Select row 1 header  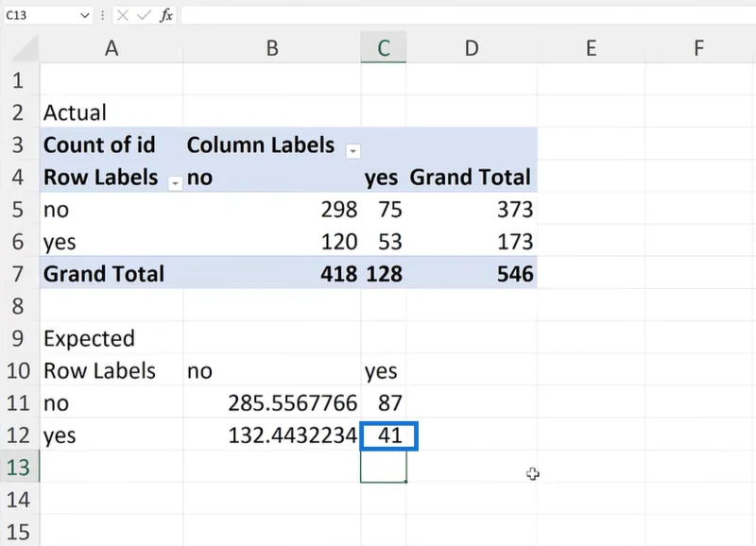[x=18, y=80]
